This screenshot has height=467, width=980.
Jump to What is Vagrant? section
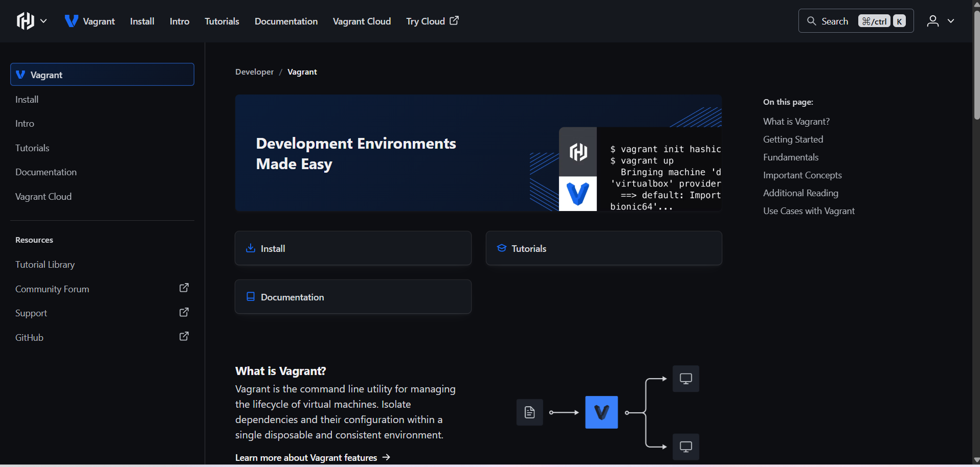(796, 122)
